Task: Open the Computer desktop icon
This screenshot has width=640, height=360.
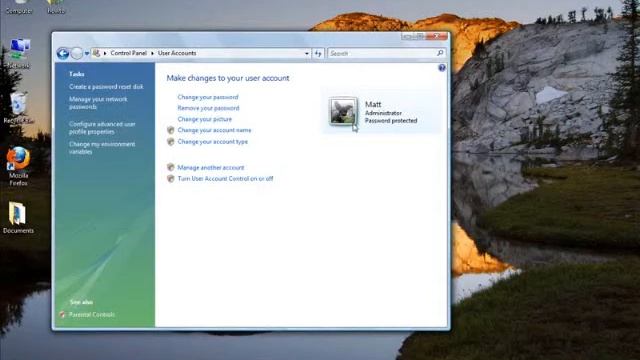Action: [x=18, y=7]
